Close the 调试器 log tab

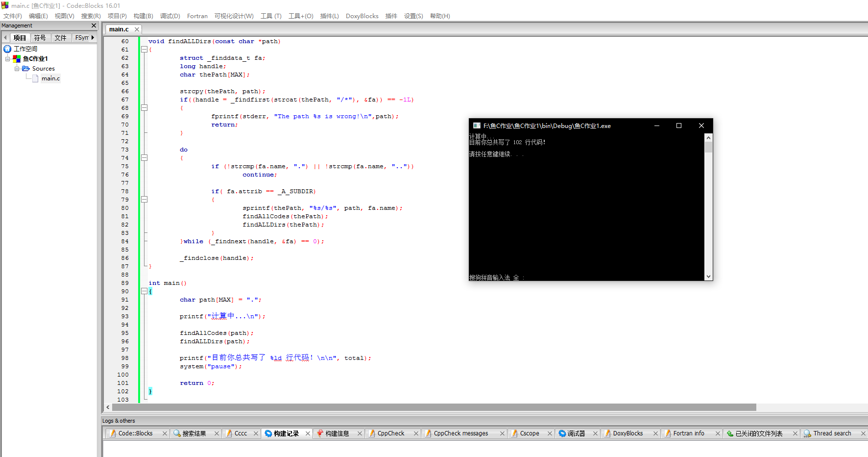(595, 433)
